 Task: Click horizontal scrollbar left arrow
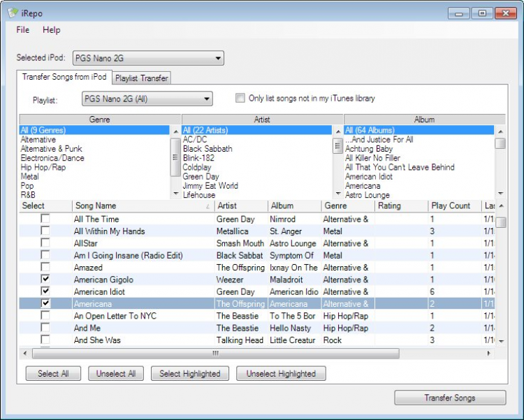point(24,353)
